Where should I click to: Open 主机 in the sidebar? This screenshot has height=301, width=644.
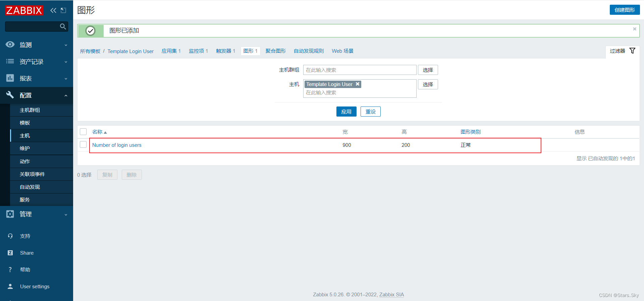[42, 135]
